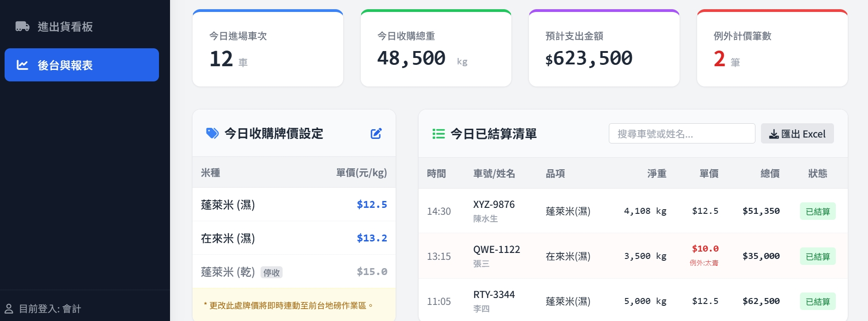Screen dimensions: 868x321
Task: Edit today's purchase price settings
Action: tap(376, 134)
